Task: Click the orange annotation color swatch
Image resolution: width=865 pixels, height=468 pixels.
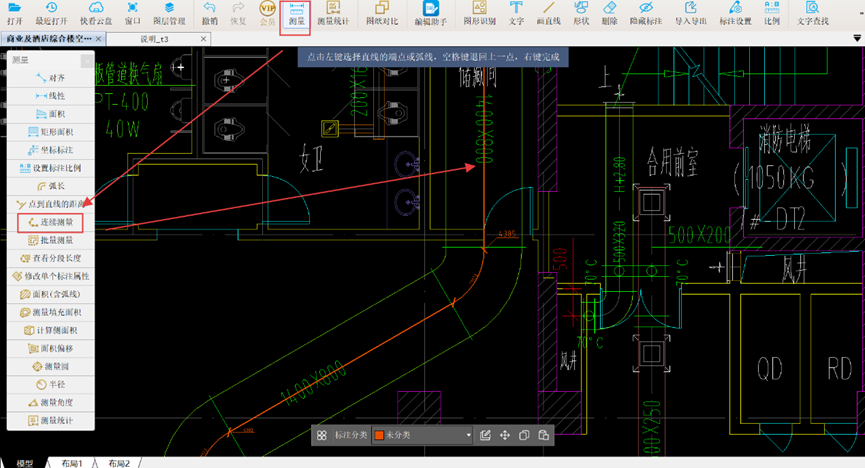Action: pos(379,436)
